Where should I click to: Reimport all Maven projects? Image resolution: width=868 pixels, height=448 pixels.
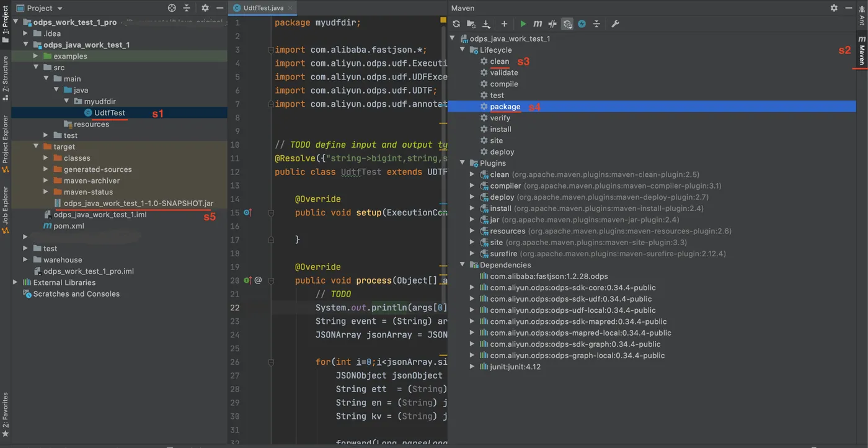tap(456, 24)
